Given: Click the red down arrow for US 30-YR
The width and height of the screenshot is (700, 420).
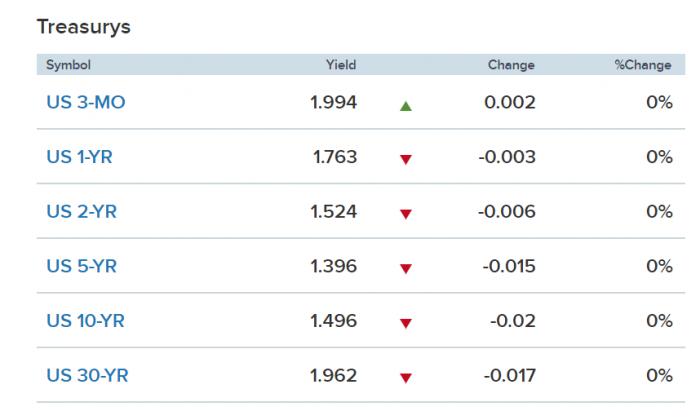Looking at the screenshot, I should click(405, 378).
